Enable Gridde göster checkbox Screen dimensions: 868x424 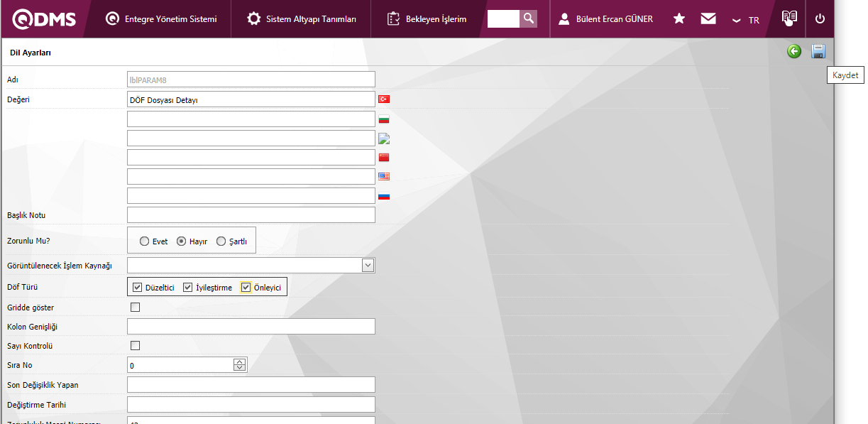click(x=136, y=308)
